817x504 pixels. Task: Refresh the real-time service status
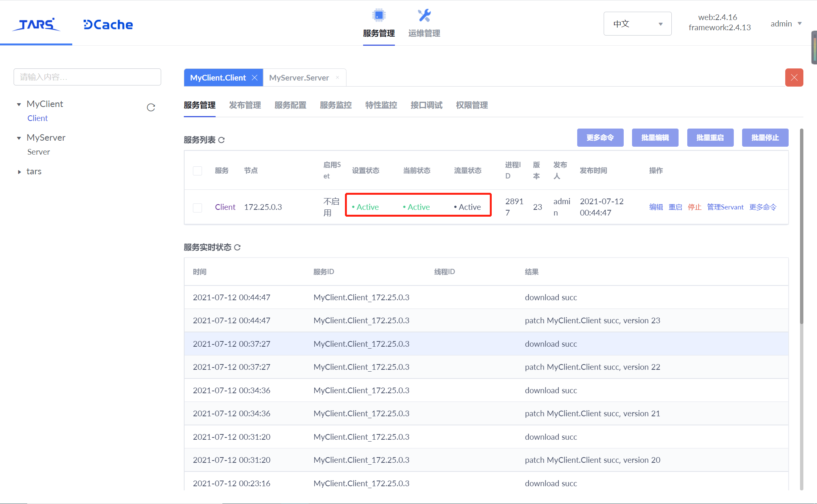[x=238, y=247]
